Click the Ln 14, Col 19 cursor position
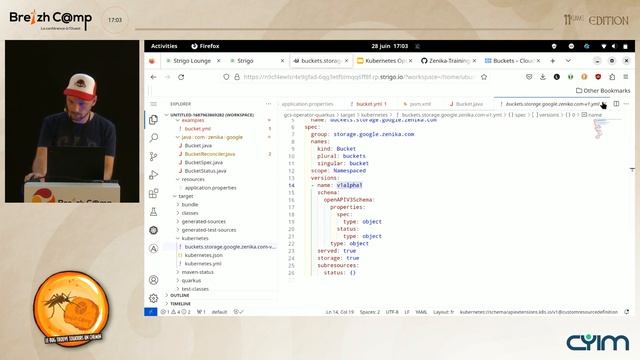This screenshot has height=360, width=640. click(x=340, y=312)
